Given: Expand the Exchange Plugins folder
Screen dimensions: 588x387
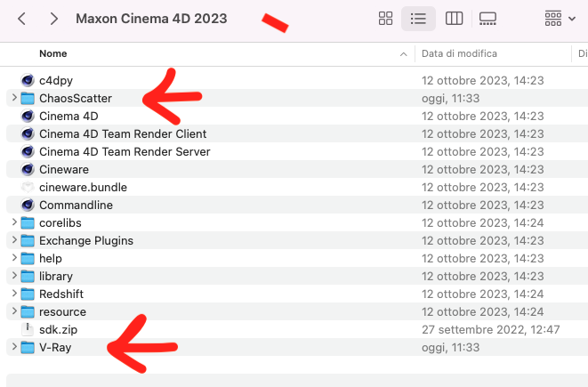Looking at the screenshot, I should 14,240.
